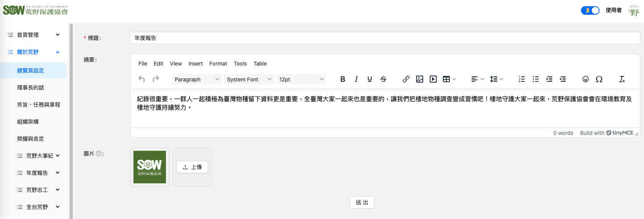Open the 12pt font size dropdown
The width and height of the screenshot is (644, 219).
(301, 79)
